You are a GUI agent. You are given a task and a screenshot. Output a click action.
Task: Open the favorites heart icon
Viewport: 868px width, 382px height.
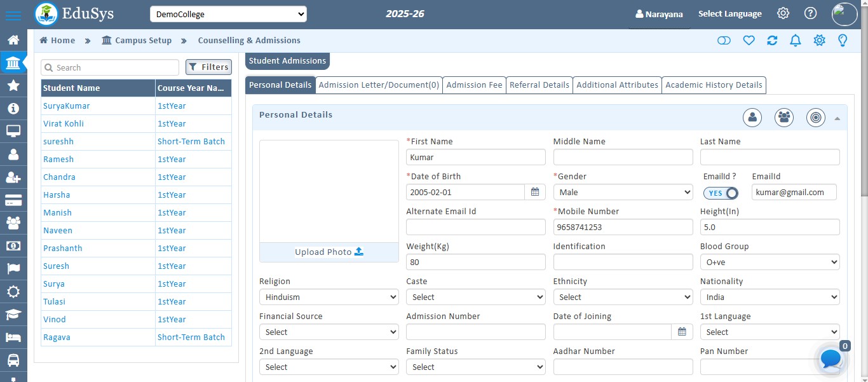pyautogui.click(x=749, y=40)
